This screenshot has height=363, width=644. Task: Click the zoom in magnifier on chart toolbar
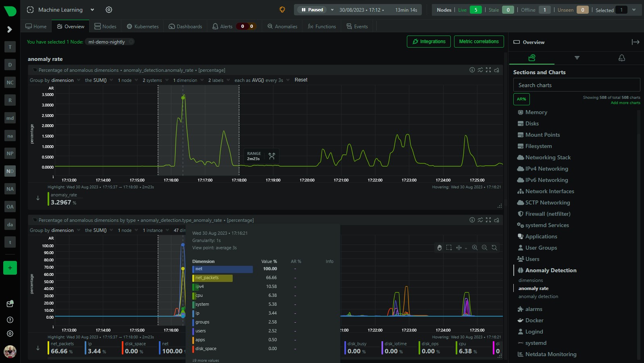[x=475, y=248]
